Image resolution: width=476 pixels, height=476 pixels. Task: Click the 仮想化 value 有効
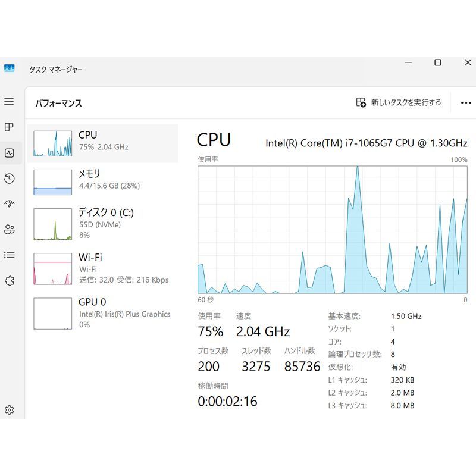point(398,367)
